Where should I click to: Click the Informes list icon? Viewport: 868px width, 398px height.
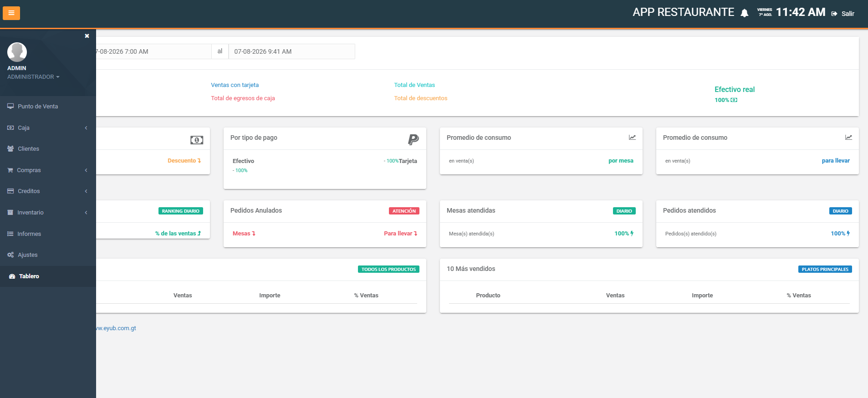[x=10, y=234]
